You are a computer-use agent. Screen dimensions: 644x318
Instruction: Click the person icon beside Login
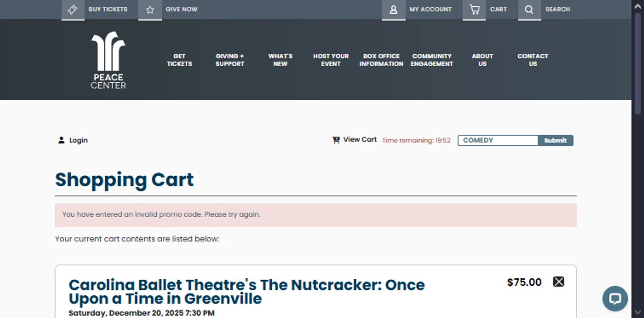click(x=61, y=140)
